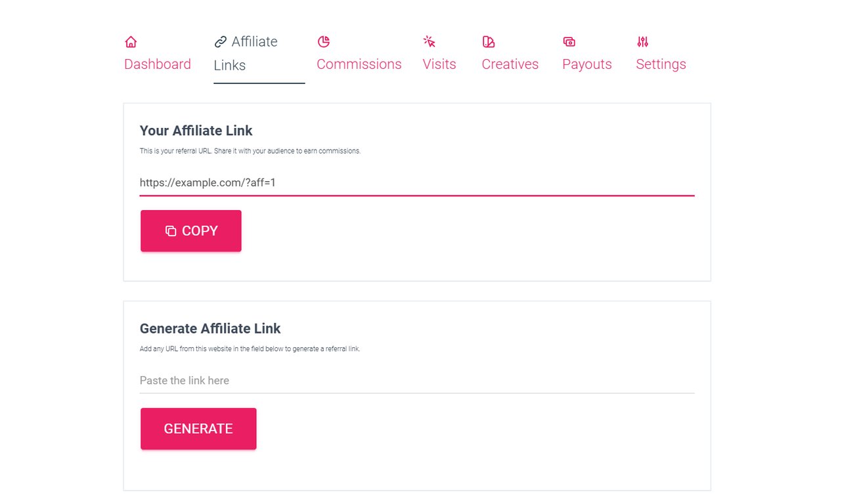Click the Settings sliders icon
861x504 pixels.
tap(642, 41)
